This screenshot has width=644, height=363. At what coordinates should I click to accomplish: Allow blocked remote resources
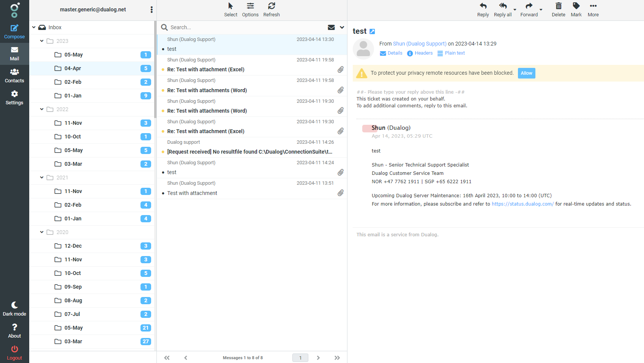[526, 73]
